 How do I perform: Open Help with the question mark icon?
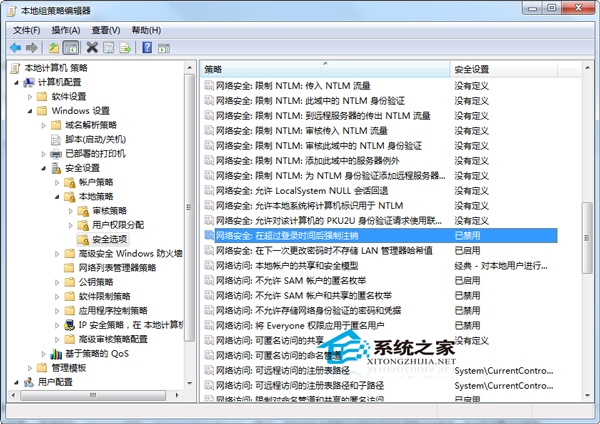pyautogui.click(x=147, y=48)
